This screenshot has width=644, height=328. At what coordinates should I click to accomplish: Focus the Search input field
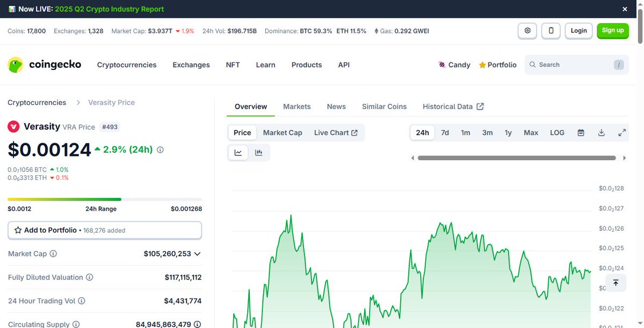pyautogui.click(x=577, y=65)
